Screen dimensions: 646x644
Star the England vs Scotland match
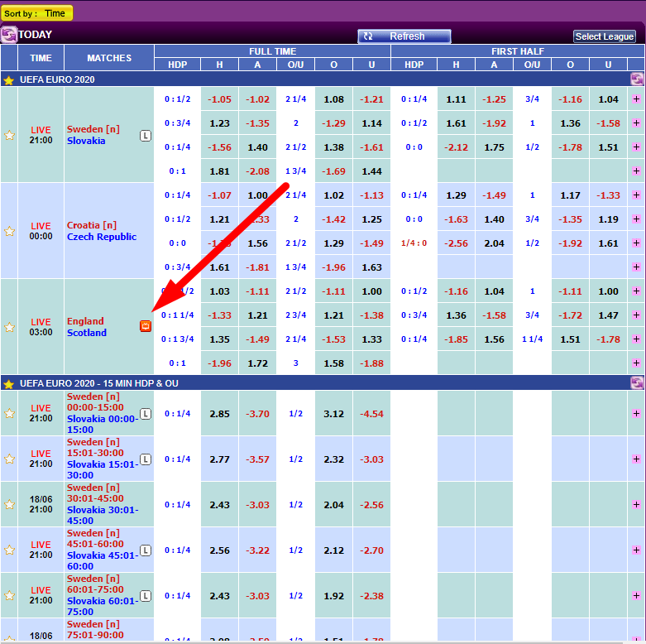pyautogui.click(x=9, y=327)
